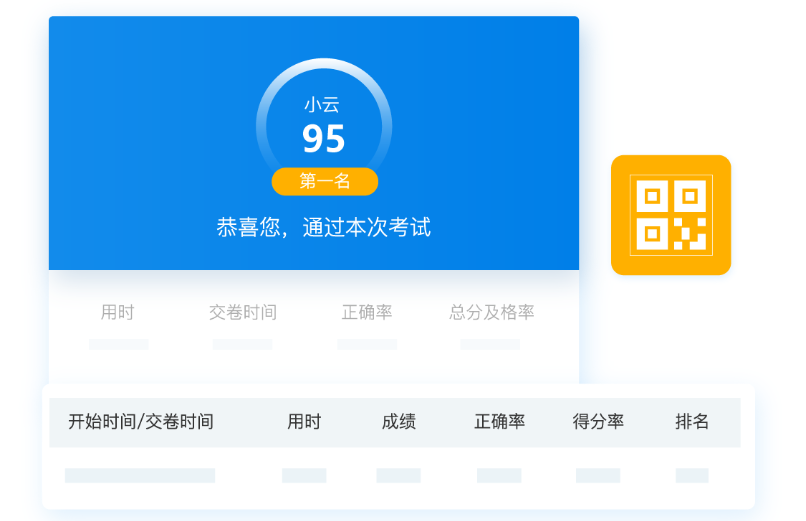Click the 正确率 table column header
This screenshot has width=806, height=521.
coord(499,421)
